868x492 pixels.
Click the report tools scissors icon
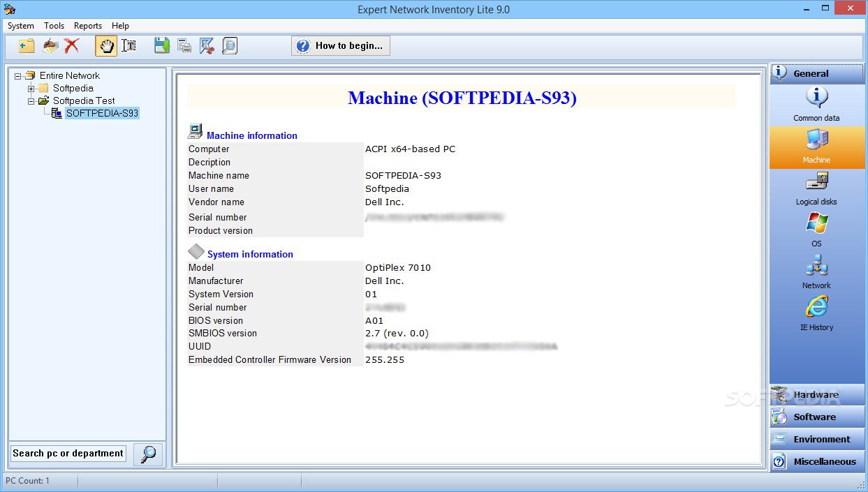tap(207, 46)
